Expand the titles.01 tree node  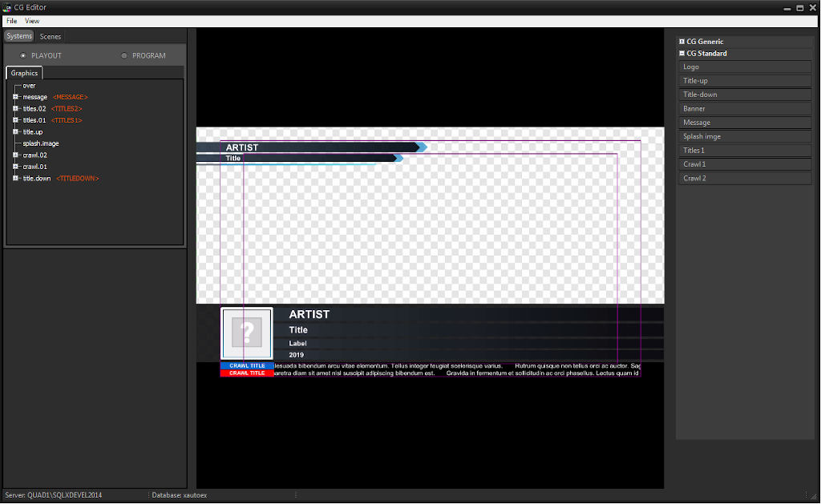[15, 120]
